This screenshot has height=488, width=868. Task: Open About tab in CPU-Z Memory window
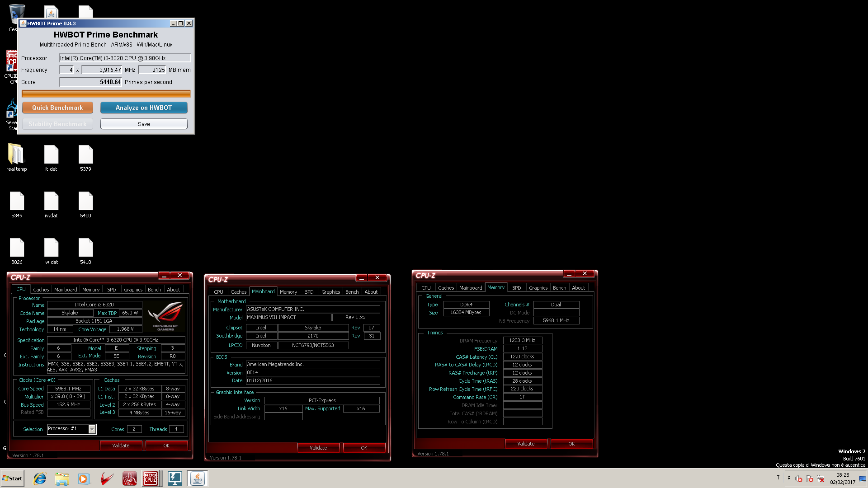click(x=579, y=288)
